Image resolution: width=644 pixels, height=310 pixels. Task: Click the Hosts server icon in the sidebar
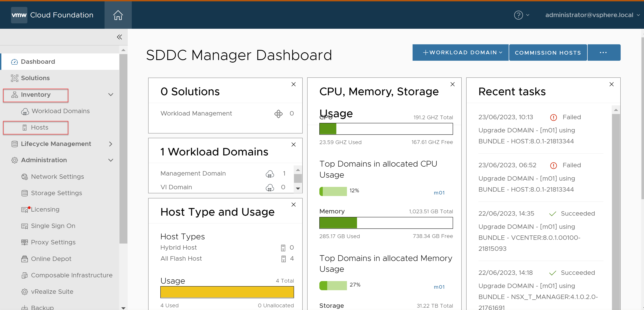click(x=25, y=128)
